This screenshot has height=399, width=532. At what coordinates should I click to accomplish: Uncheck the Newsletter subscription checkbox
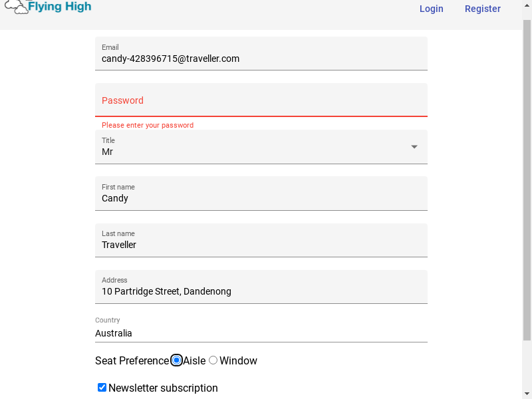[102, 388]
